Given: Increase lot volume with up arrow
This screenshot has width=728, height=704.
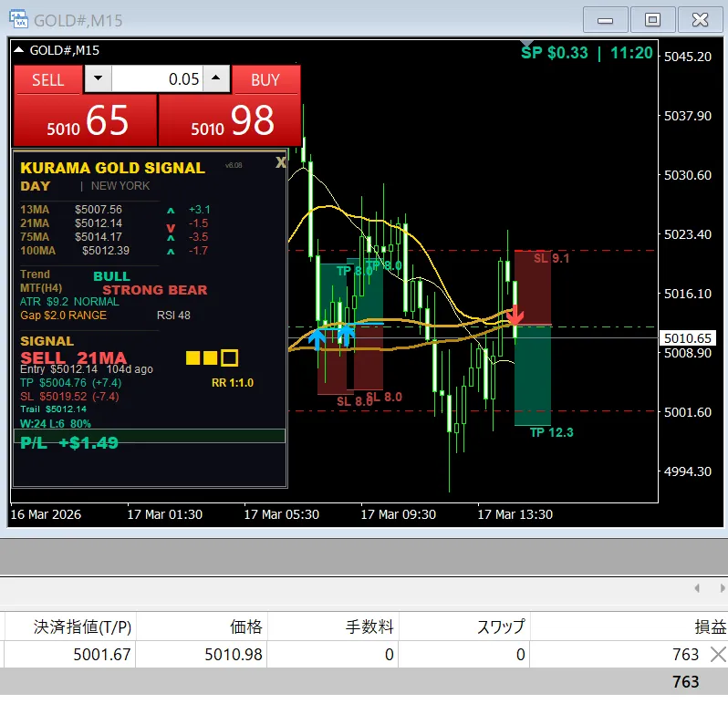Looking at the screenshot, I should click(215, 79).
